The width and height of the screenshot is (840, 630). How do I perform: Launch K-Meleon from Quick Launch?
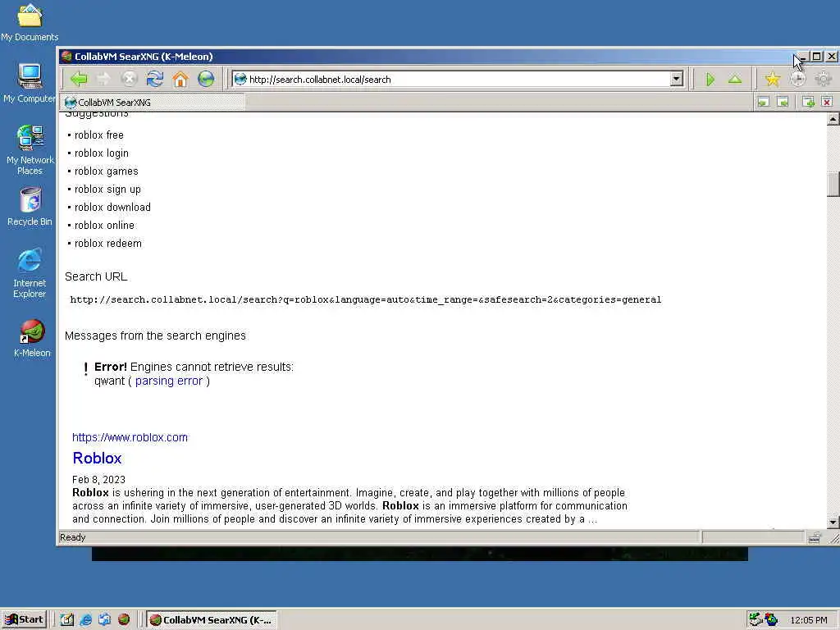click(x=124, y=620)
